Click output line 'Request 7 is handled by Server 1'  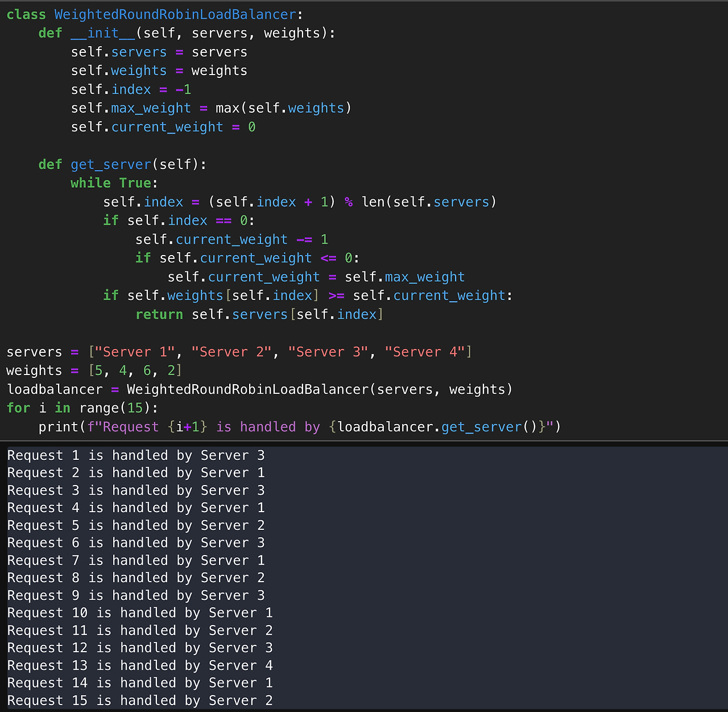tap(136, 561)
